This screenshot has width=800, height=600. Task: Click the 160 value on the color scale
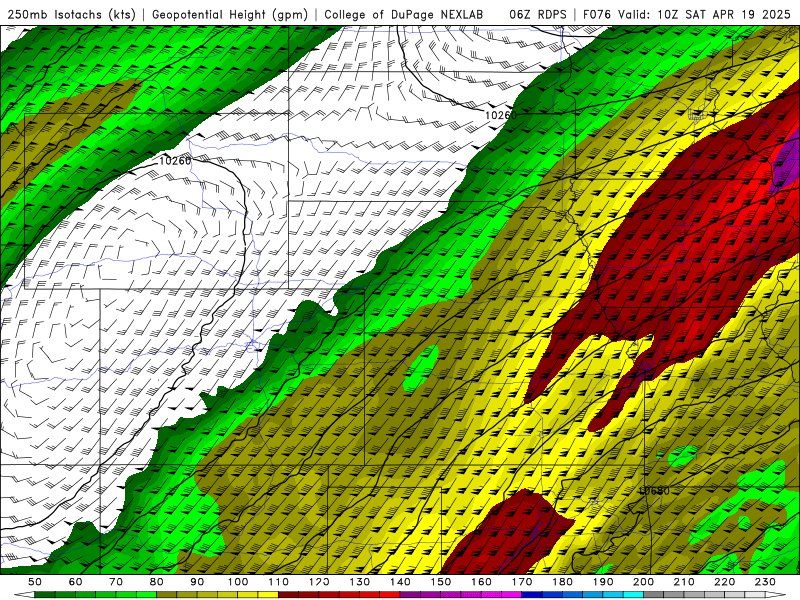[482, 582]
